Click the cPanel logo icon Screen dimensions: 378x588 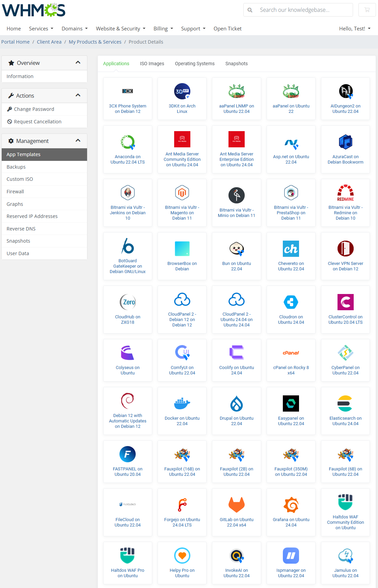[x=291, y=353]
